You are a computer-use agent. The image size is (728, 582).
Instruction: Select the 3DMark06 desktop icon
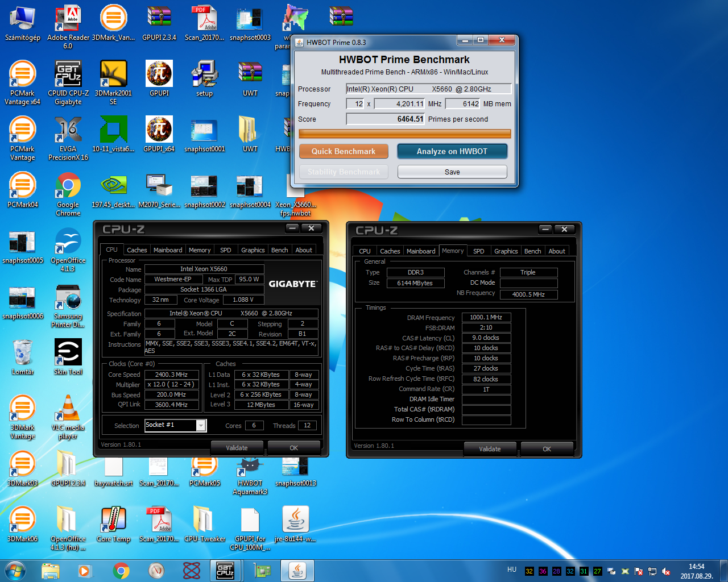tap(22, 524)
